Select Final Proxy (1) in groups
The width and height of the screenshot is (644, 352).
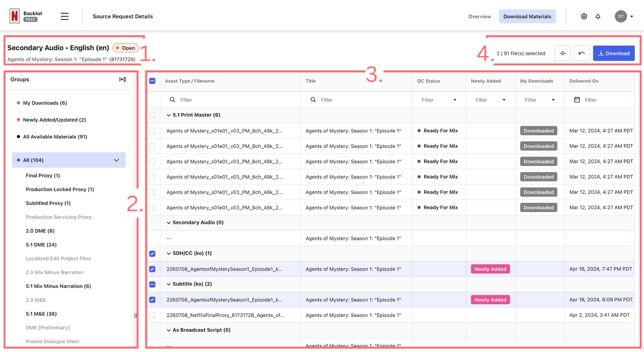43,176
